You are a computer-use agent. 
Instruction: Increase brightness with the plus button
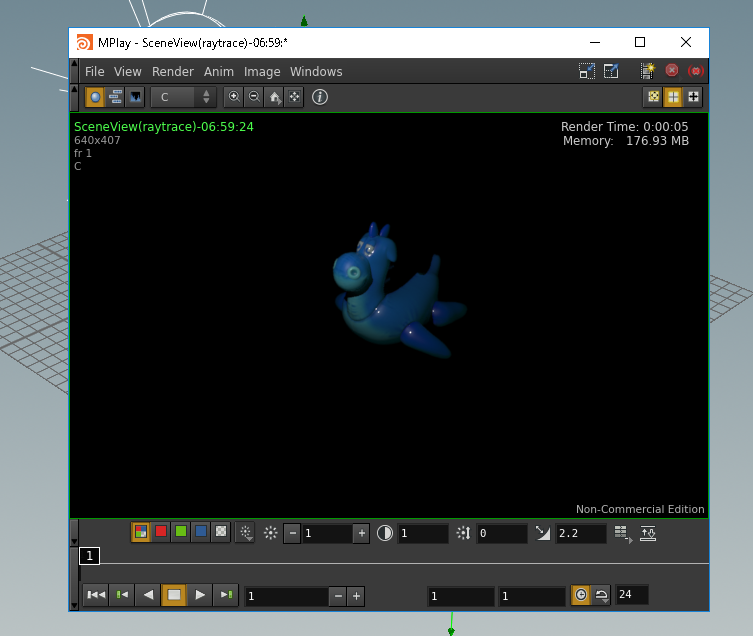(361, 533)
